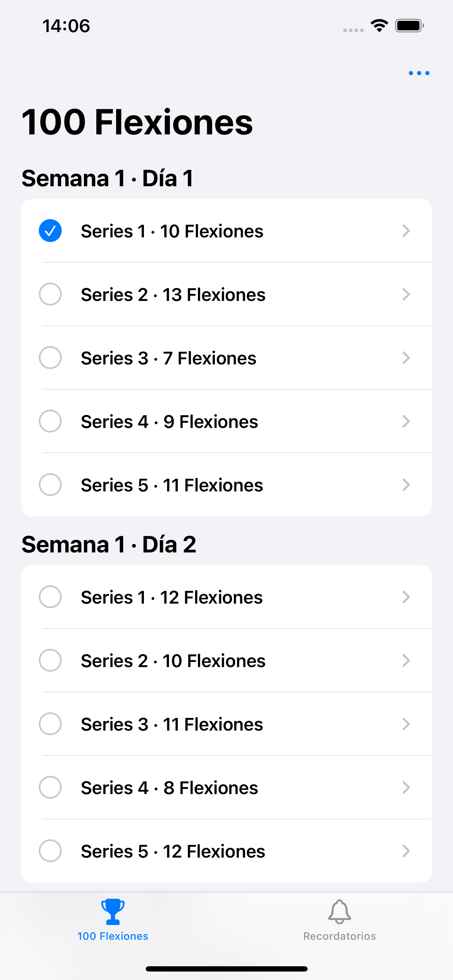The height and width of the screenshot is (980, 453).
Task: Mark Día 1 Series 2 · 13 Flexiones complete
Action: click(x=50, y=294)
